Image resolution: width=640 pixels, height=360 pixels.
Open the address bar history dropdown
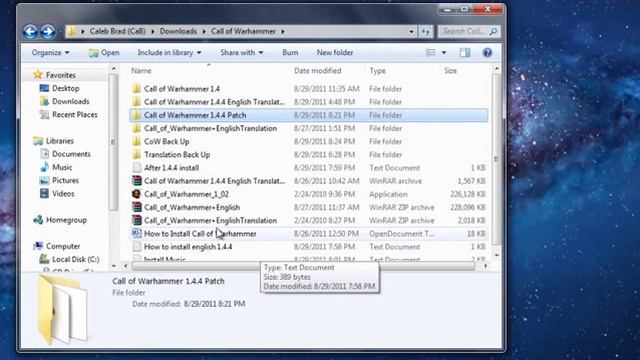click(411, 31)
